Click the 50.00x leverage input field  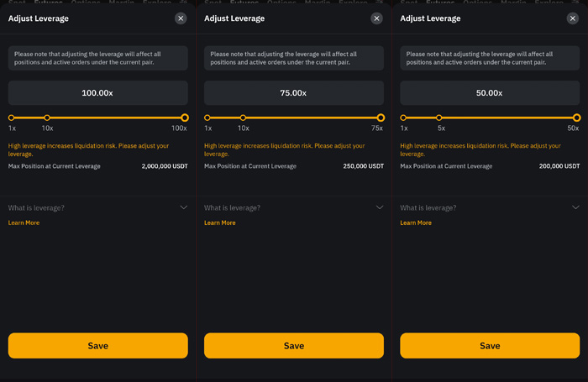pos(490,93)
